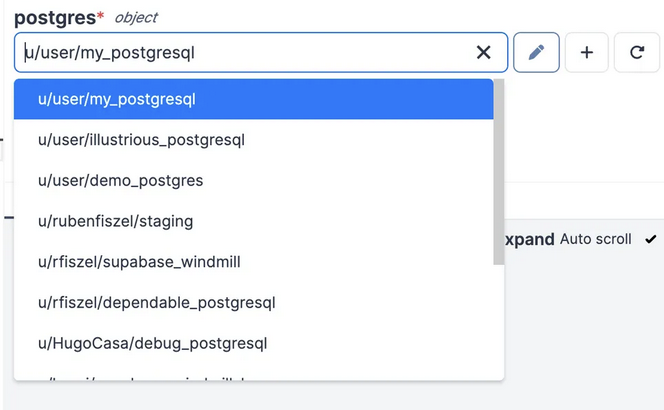
Task: Clear the postgres resource field with X
Action: point(483,53)
